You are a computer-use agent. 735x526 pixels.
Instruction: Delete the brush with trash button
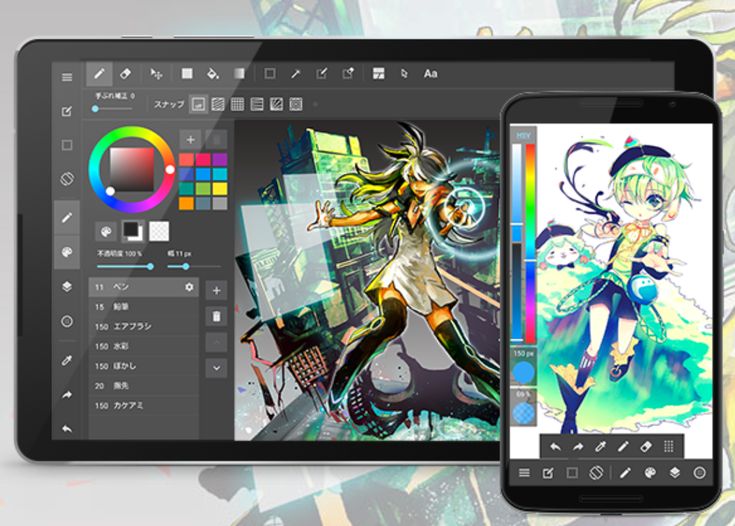point(217,316)
